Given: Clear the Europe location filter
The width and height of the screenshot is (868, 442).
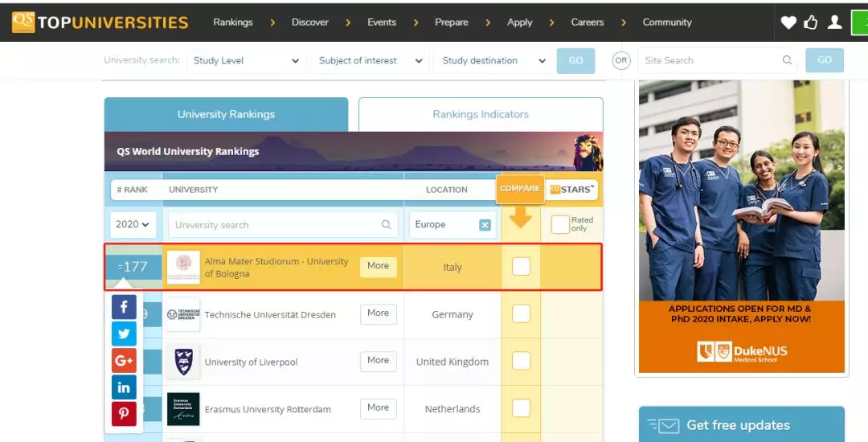Looking at the screenshot, I should (485, 225).
